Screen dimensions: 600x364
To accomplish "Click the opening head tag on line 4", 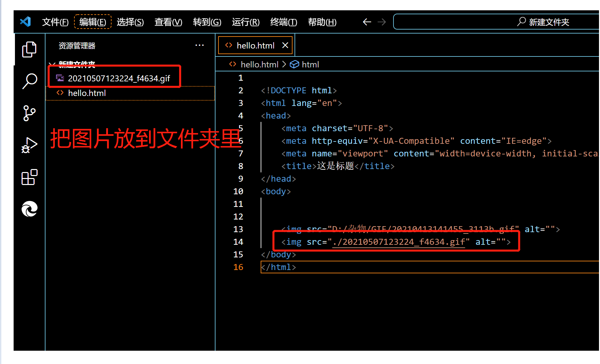I will point(276,116).
